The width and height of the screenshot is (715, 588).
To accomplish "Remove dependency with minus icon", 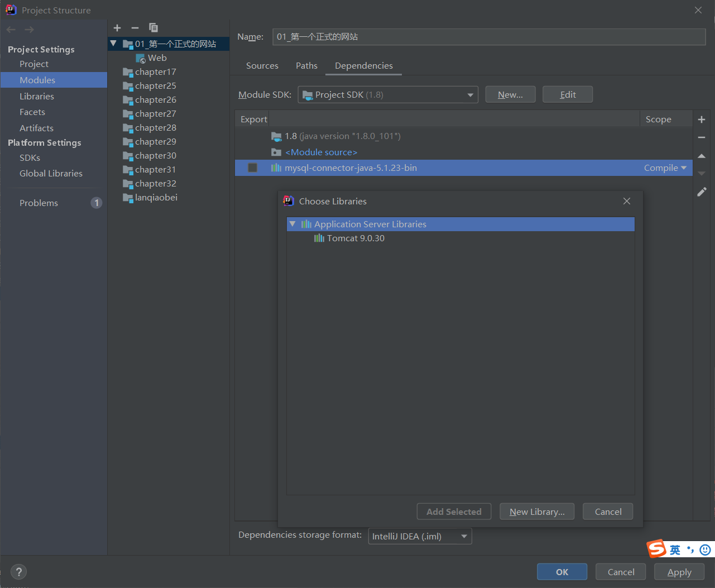I will [x=702, y=137].
